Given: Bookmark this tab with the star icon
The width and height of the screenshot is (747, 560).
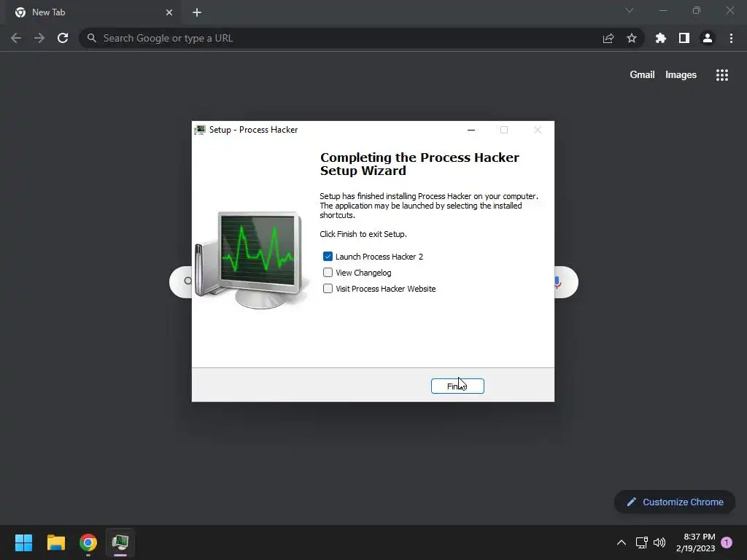Looking at the screenshot, I should click(632, 38).
